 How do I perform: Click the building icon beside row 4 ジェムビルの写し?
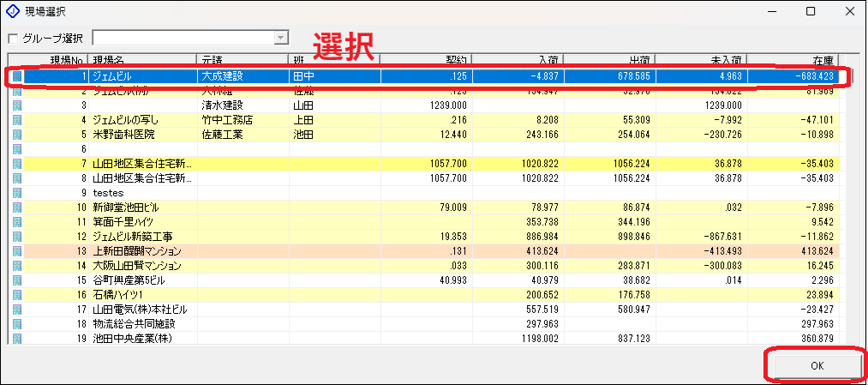click(16, 119)
